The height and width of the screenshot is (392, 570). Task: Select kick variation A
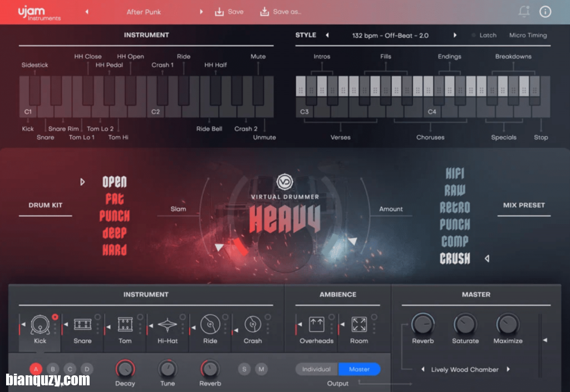[x=36, y=369]
